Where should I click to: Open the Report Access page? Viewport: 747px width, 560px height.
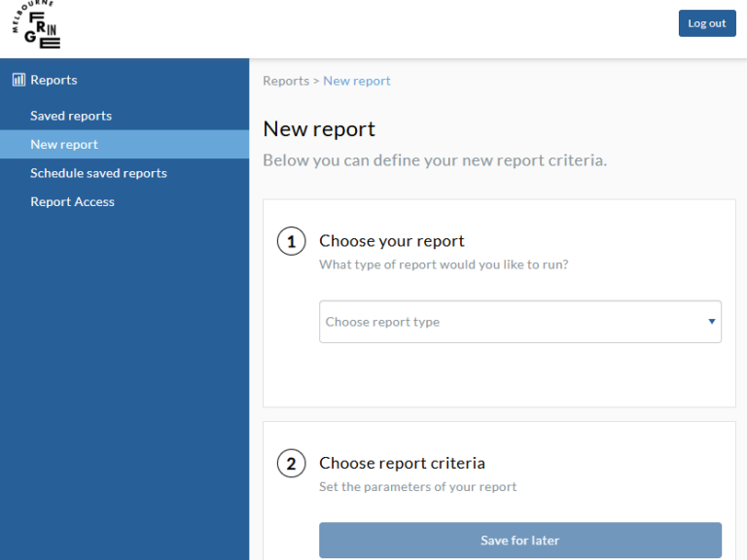pos(72,202)
